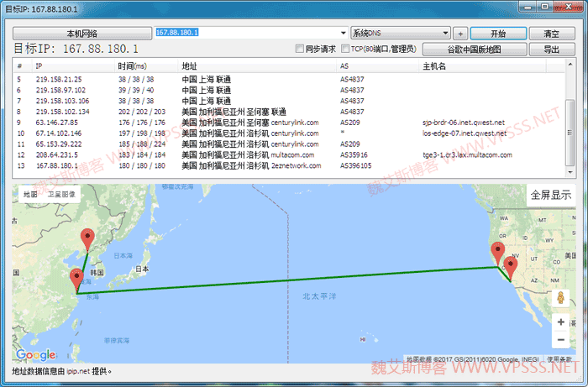Click the northern red map marker in China
The image size is (588, 387).
(x=86, y=238)
